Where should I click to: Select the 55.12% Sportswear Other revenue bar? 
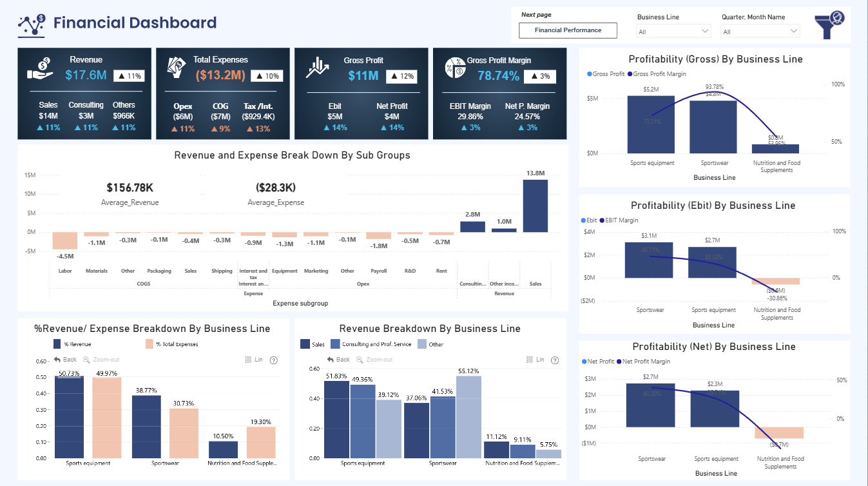click(468, 417)
